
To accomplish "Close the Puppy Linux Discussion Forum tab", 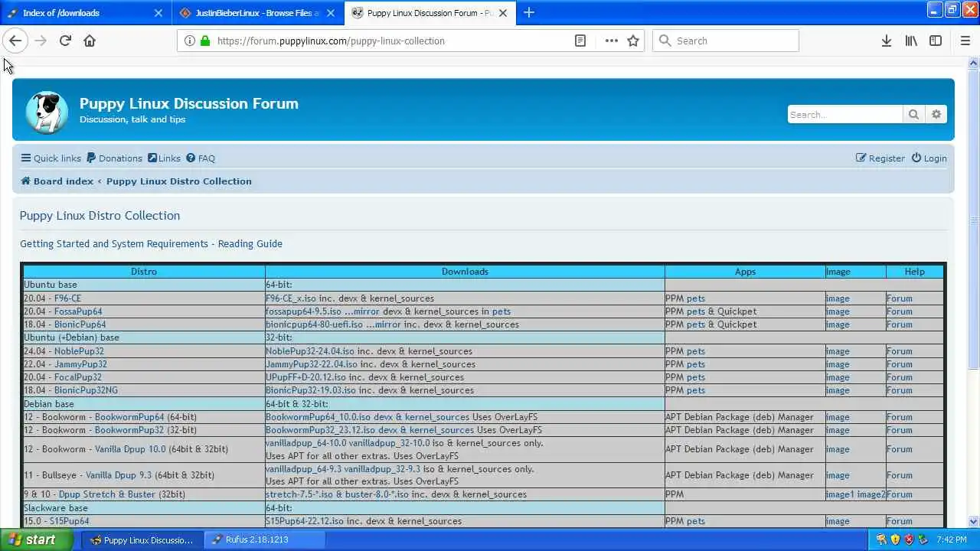I will pyautogui.click(x=503, y=13).
